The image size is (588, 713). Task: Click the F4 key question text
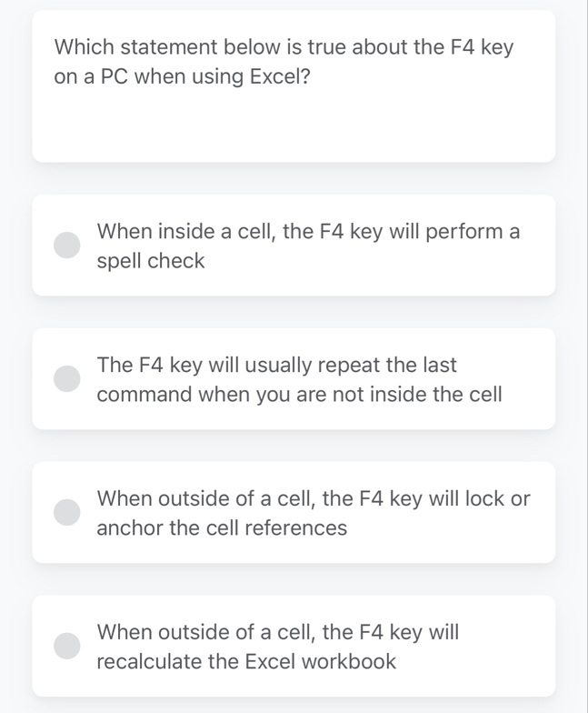pos(284,62)
